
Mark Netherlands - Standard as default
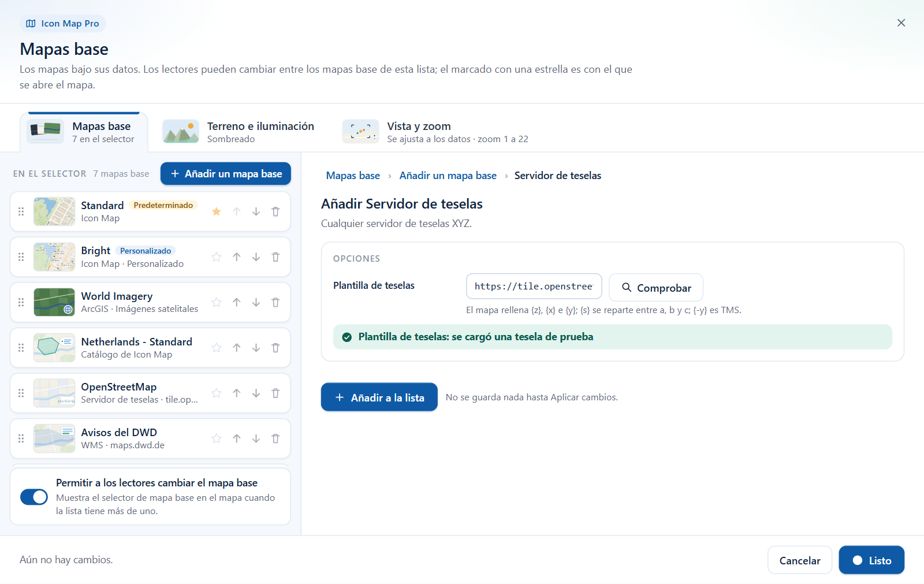pyautogui.click(x=217, y=348)
